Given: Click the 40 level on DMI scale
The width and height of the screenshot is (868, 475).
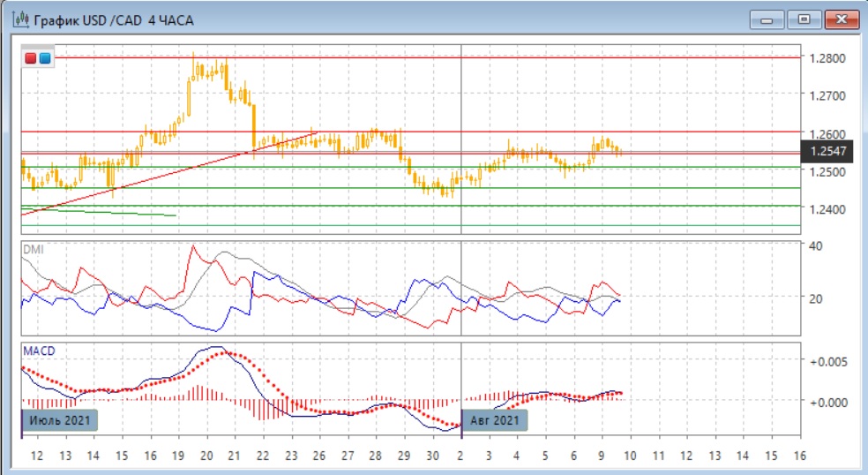Looking at the screenshot, I should click(816, 246).
